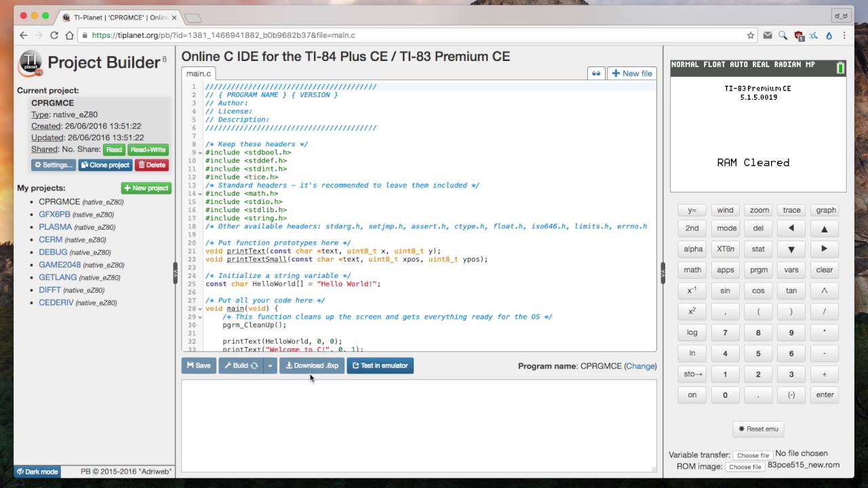This screenshot has width=868, height=488.
Task: Click the mail extension icon
Action: (768, 35)
